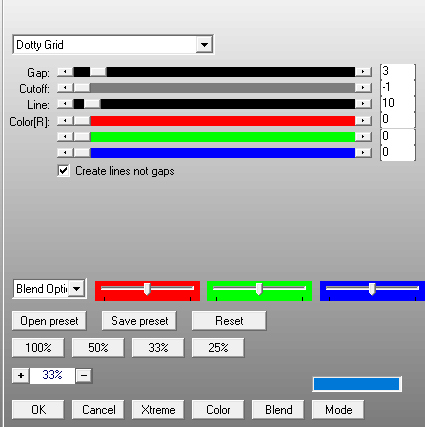Screen dimensions: 425x427
Task: Click the plus zoom button
Action: pyautogui.click(x=21, y=376)
